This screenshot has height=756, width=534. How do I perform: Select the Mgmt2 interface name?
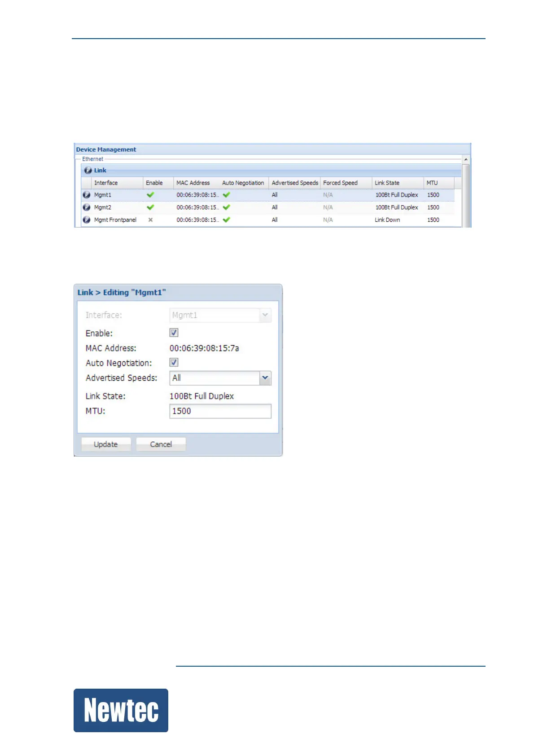(x=103, y=207)
